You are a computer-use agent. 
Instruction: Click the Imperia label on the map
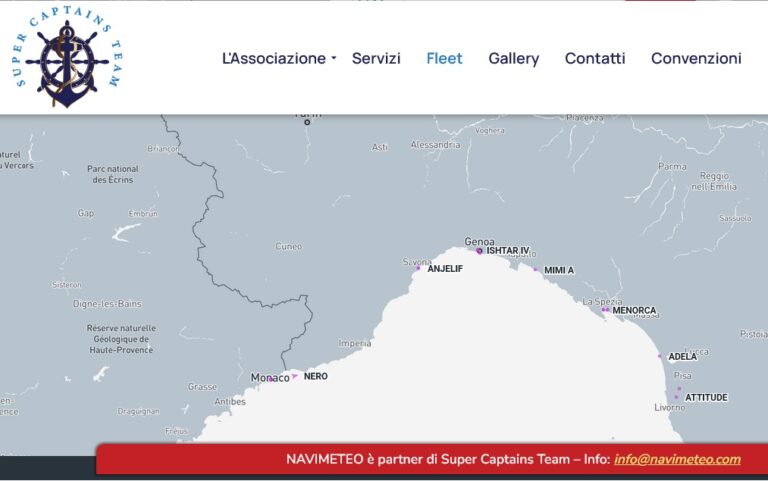354,343
